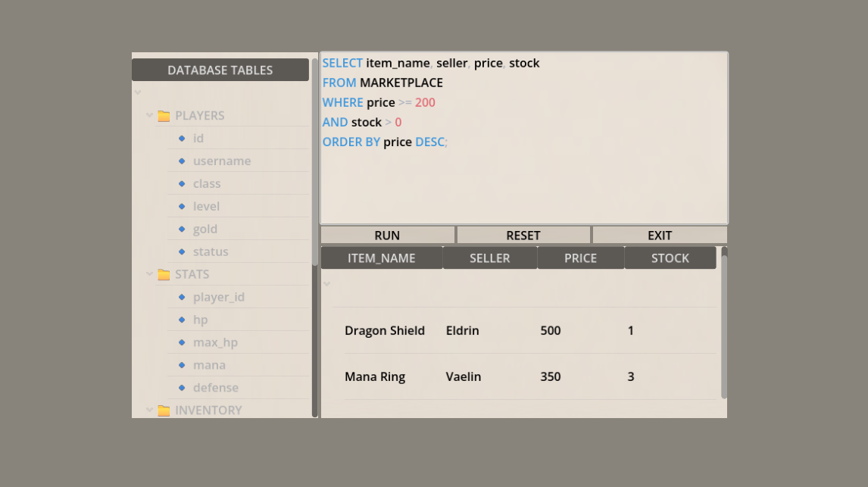The height and width of the screenshot is (487, 868).
Task: Click the STATS folder icon
Action: pyautogui.click(x=164, y=274)
